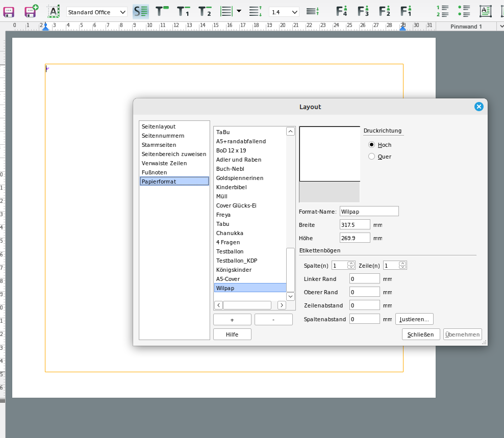
Task: Choose Kinderbibel from the paper format list
Action: [231, 187]
